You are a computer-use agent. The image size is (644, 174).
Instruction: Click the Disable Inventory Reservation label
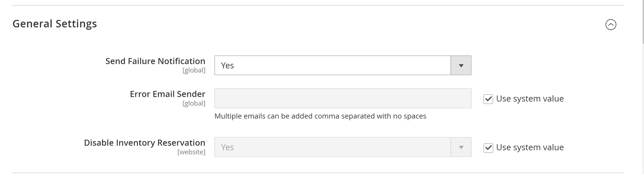tap(144, 143)
